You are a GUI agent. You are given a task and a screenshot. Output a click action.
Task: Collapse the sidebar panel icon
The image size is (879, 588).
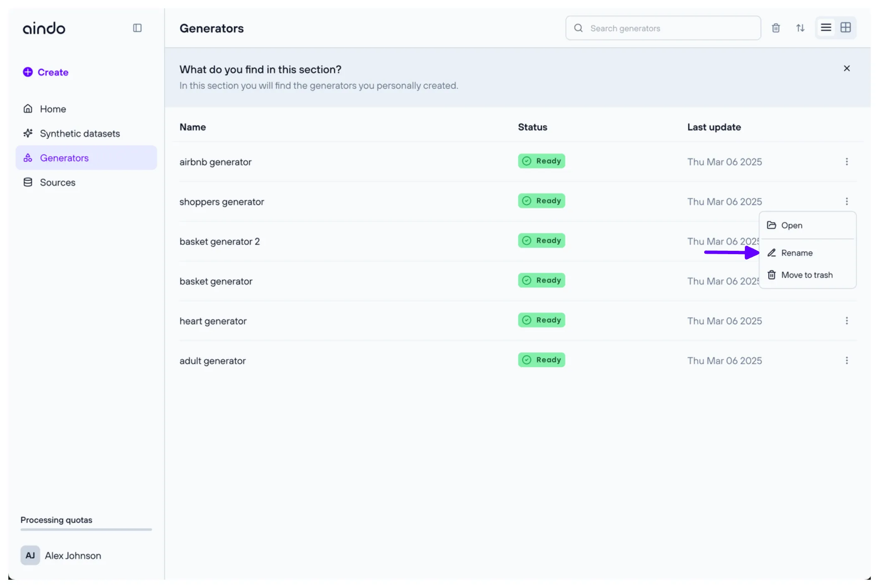(x=137, y=28)
